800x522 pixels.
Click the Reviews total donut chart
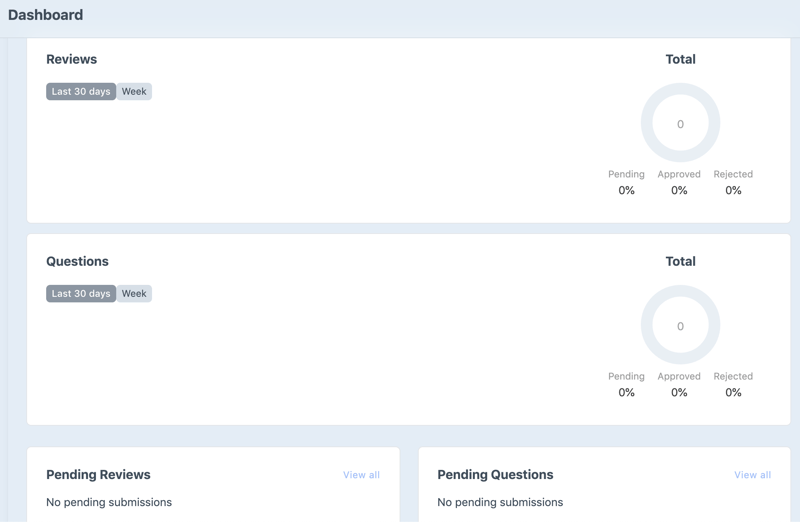click(680, 123)
